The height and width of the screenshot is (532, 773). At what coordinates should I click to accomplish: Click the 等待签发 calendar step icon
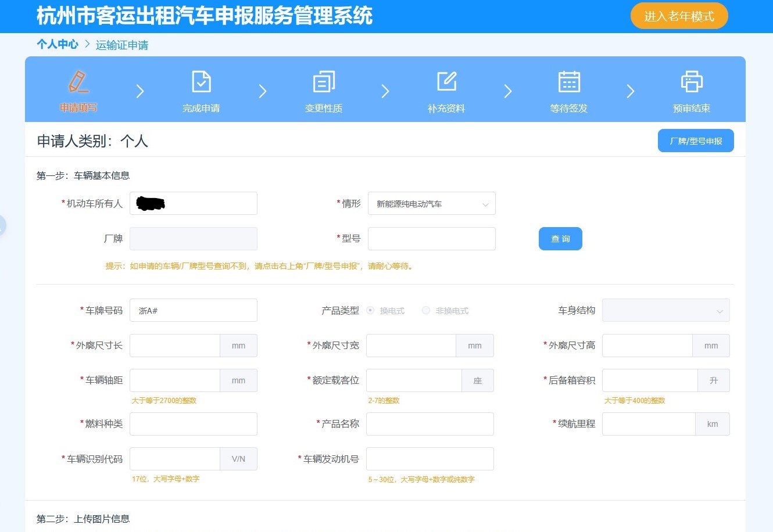coord(569,82)
